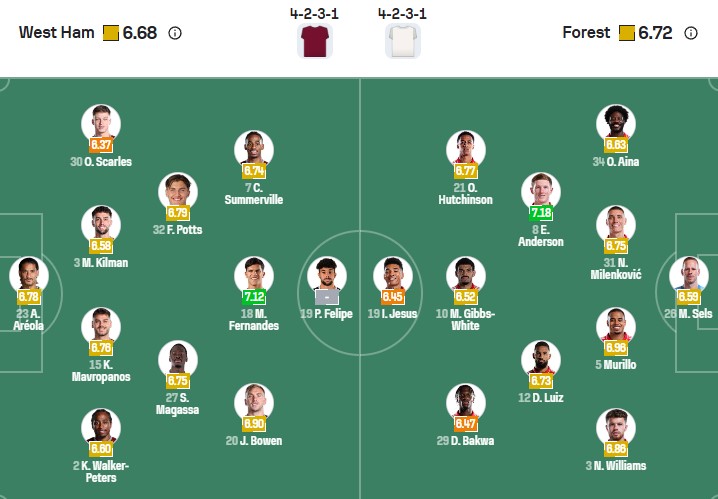718x499 pixels.
Task: Select M. Fernandes player avatar
Action: pos(254,275)
